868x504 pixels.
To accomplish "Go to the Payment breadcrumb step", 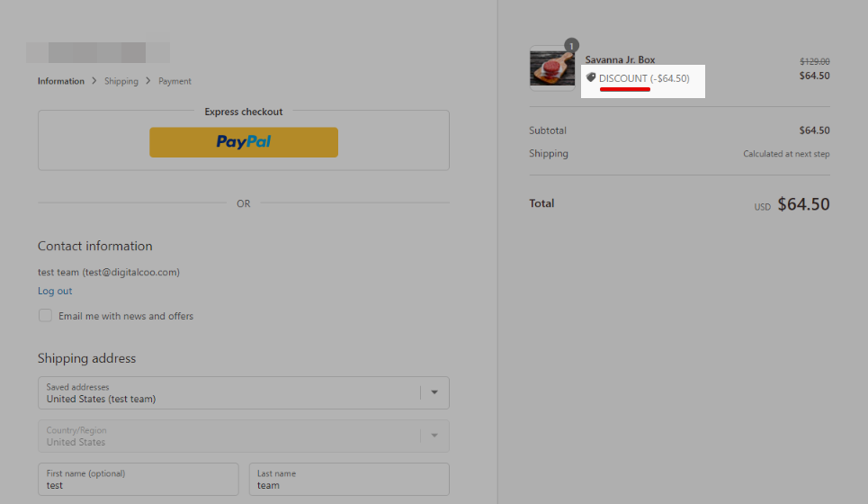I will click(x=174, y=81).
